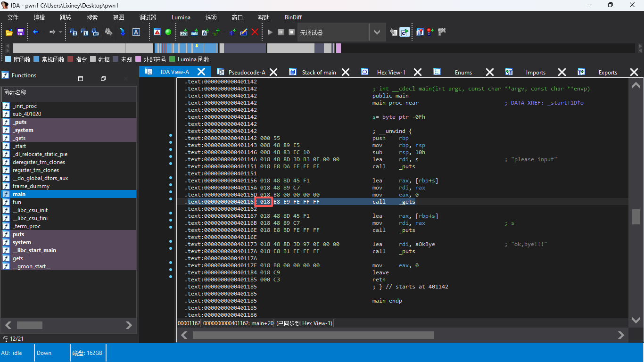This screenshot has width=644, height=362.
Task: Click the pink 外部符号 legend swatch
Action: [138, 59]
